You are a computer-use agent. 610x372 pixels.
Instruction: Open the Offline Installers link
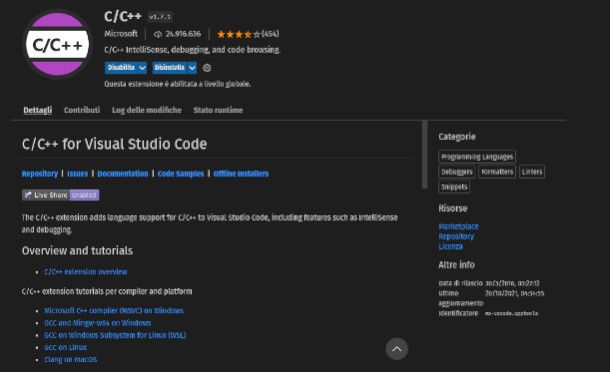pos(241,174)
